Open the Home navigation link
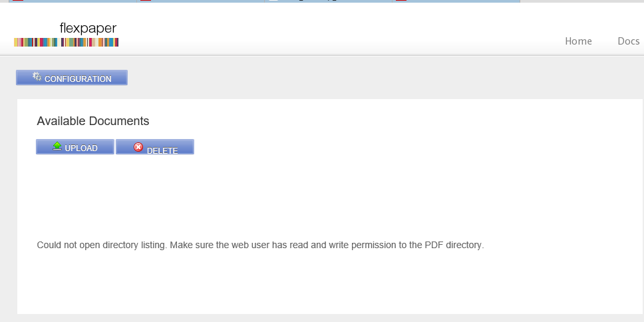Viewport: 644px width, 322px height. click(578, 41)
